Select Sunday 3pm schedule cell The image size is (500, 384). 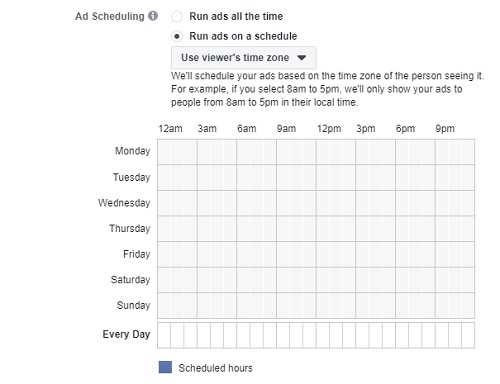coord(362,306)
